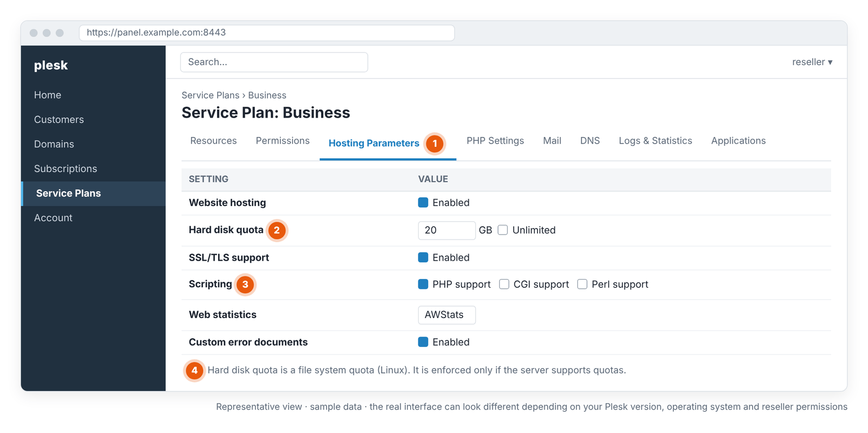Viewport: 868px width, 433px height.
Task: Click the browser address bar URL
Action: (267, 33)
